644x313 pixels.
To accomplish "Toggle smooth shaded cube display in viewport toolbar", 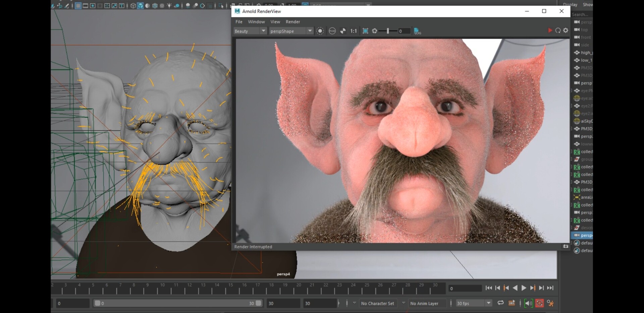I will 140,6.
